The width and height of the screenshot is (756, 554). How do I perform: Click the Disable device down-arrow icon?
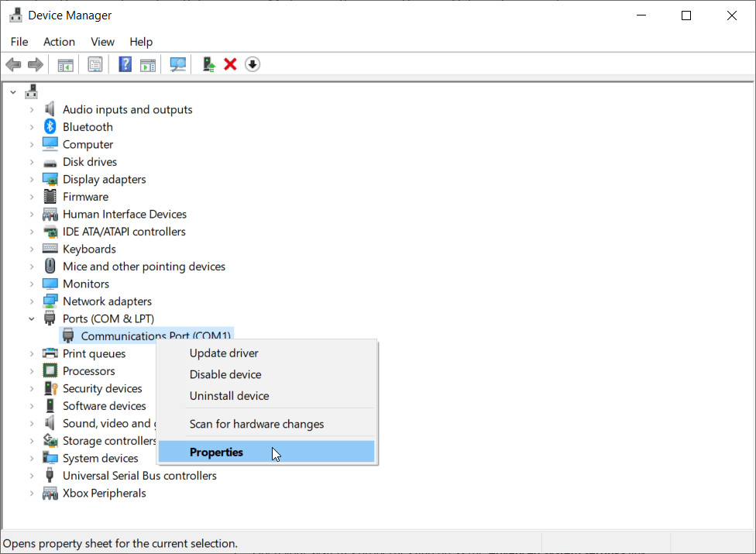pos(252,64)
